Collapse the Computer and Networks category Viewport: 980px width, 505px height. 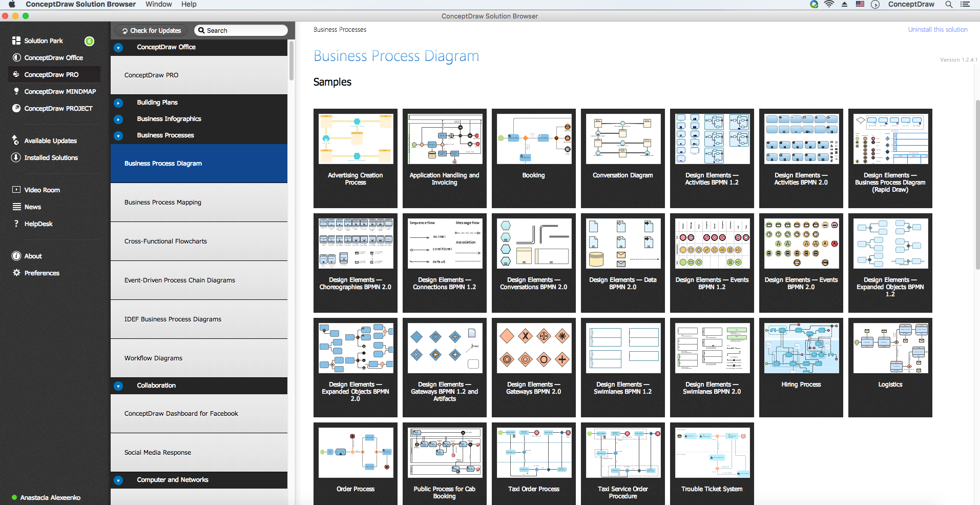118,480
